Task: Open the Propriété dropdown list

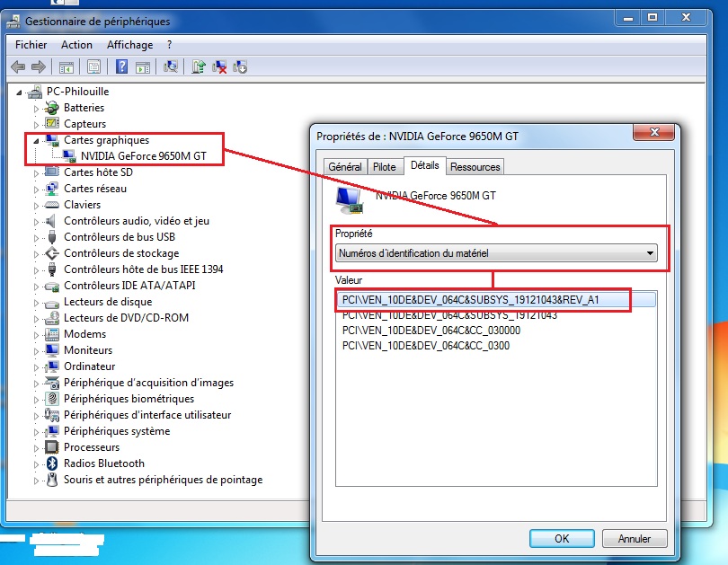Action: click(x=496, y=253)
